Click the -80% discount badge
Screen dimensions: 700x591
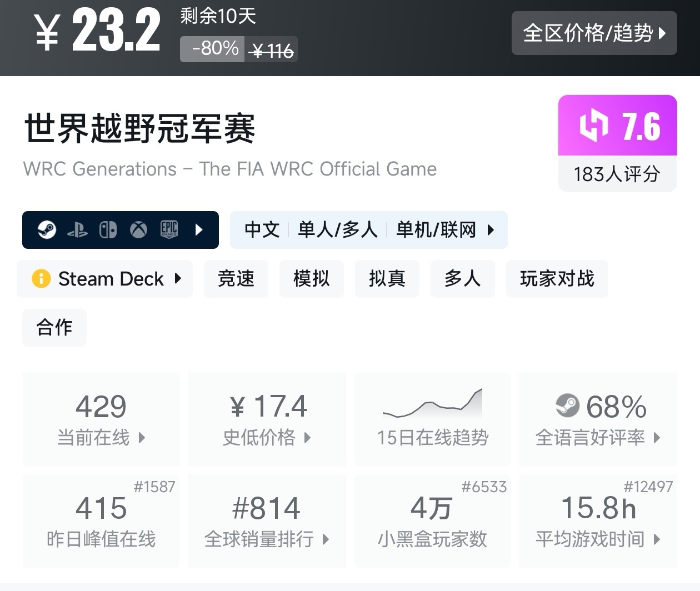click(213, 49)
